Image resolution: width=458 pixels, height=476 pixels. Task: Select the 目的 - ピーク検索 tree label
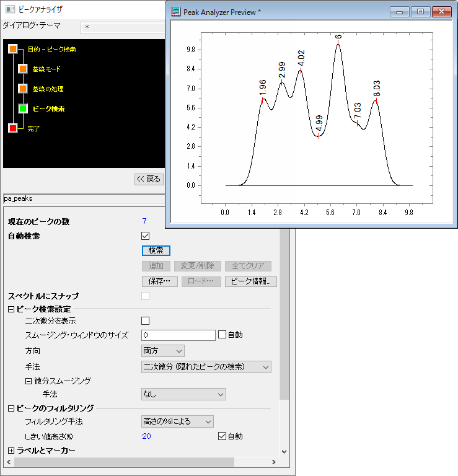52,49
